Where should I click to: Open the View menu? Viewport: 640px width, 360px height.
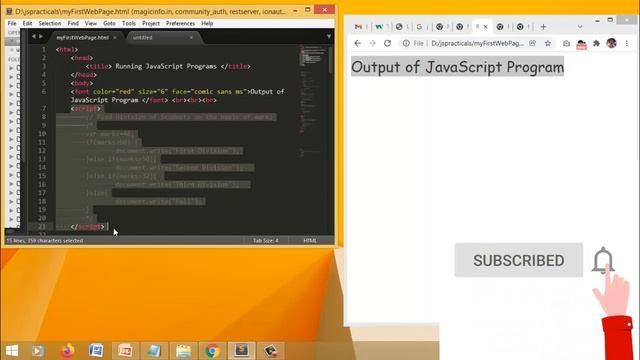pyautogui.click(x=91, y=24)
